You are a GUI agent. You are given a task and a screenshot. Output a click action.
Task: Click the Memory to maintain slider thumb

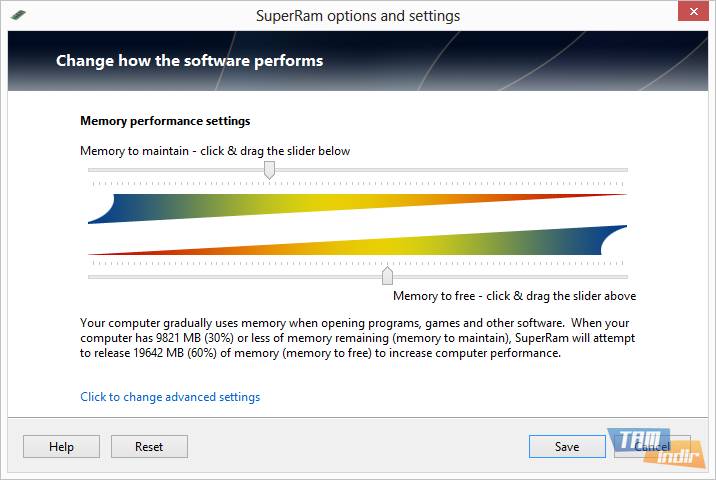click(x=269, y=171)
